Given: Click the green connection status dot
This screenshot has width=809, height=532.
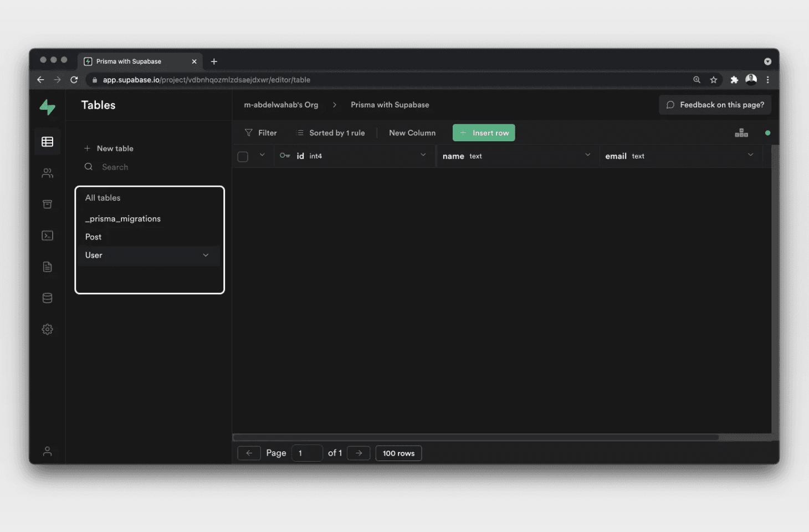Looking at the screenshot, I should coord(767,133).
